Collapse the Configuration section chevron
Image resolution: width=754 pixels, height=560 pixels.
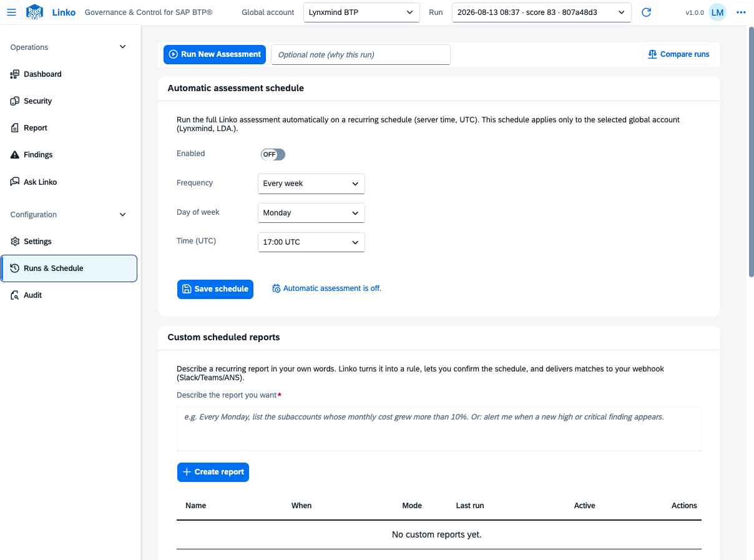(x=122, y=214)
